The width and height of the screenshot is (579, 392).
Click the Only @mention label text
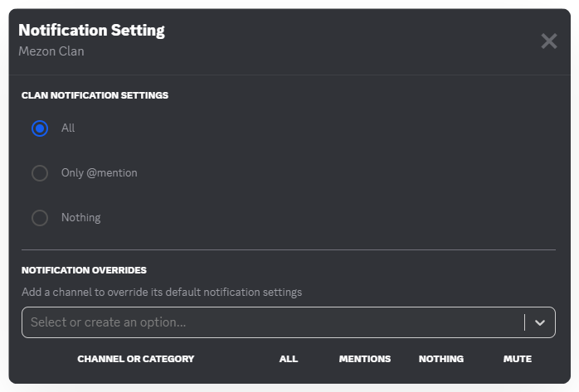pyautogui.click(x=100, y=173)
